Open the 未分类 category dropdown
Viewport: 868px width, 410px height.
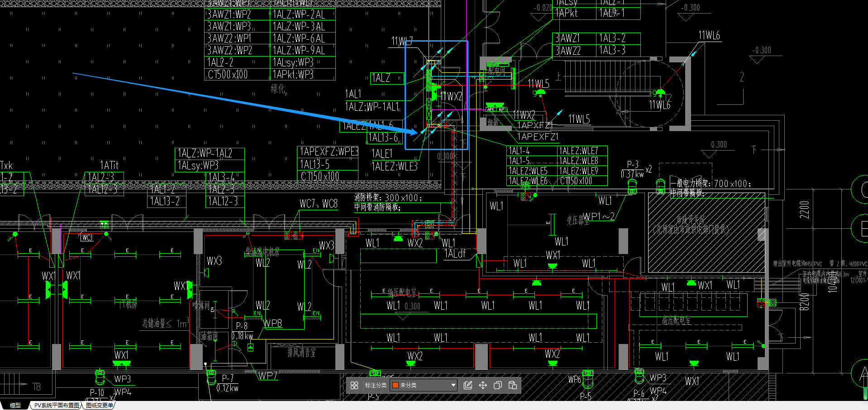(x=424, y=385)
